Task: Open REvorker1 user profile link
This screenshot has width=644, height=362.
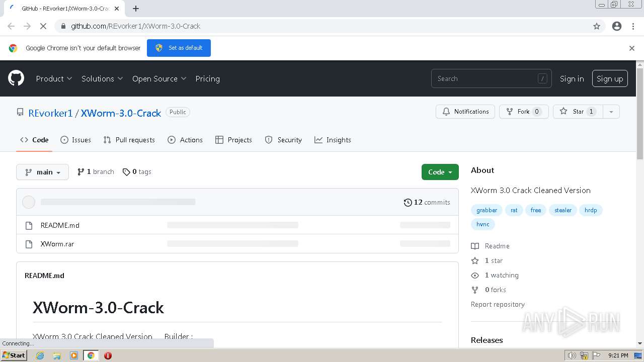Action: pos(50,113)
